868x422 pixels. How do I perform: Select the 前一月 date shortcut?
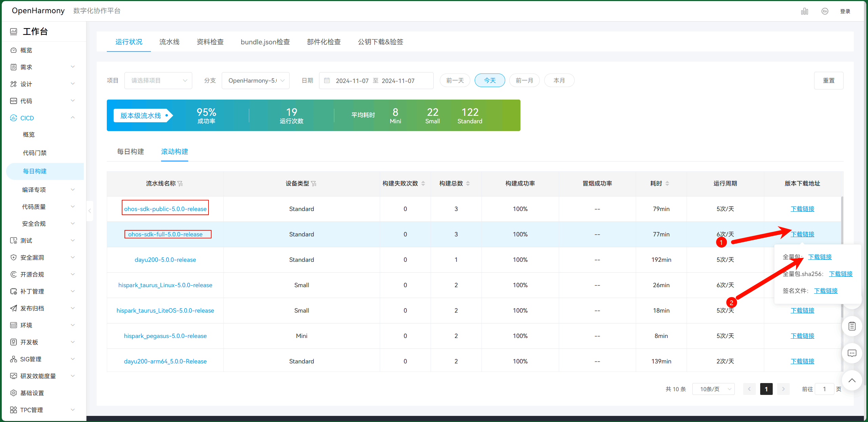click(x=525, y=81)
